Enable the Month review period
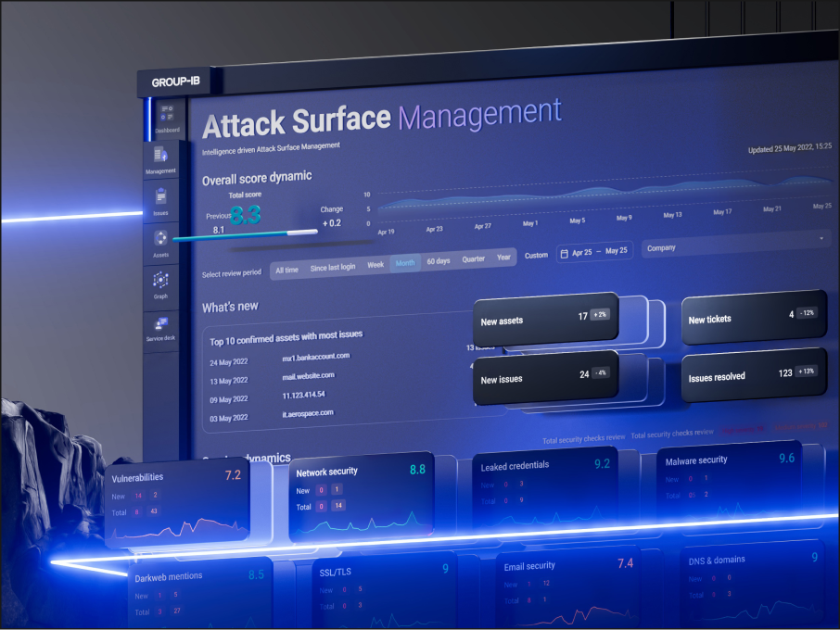 point(405,263)
